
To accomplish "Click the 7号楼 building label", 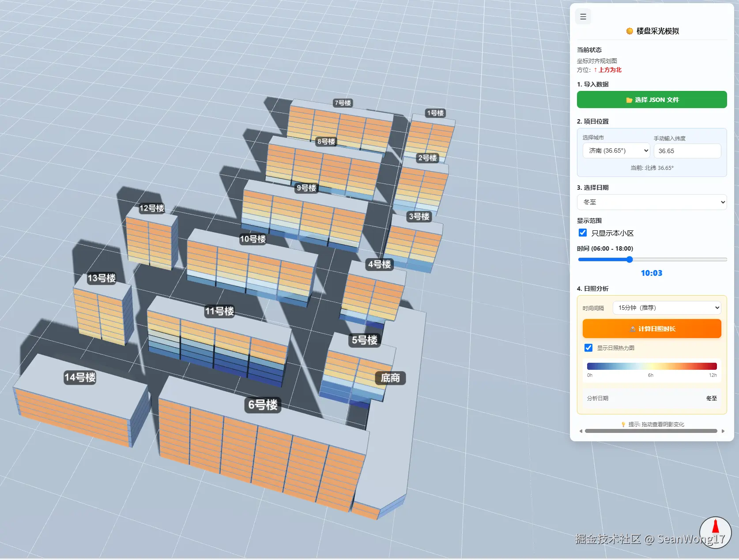I will click(343, 103).
